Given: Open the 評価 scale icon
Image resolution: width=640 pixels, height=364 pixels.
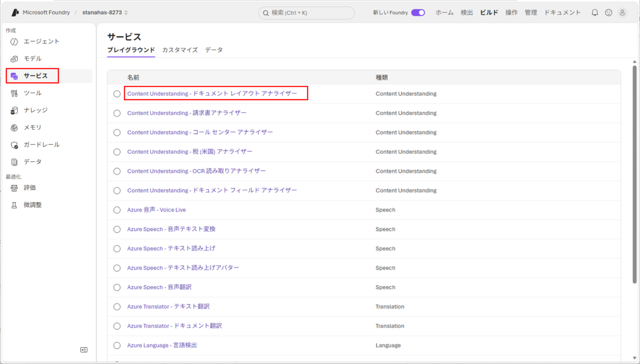Looking at the screenshot, I should point(14,188).
